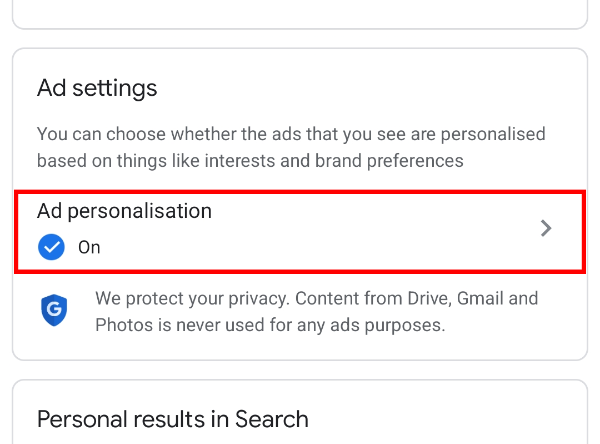The image size is (600, 444).
Task: Tap the Ad personalisation row
Action: 300,229
